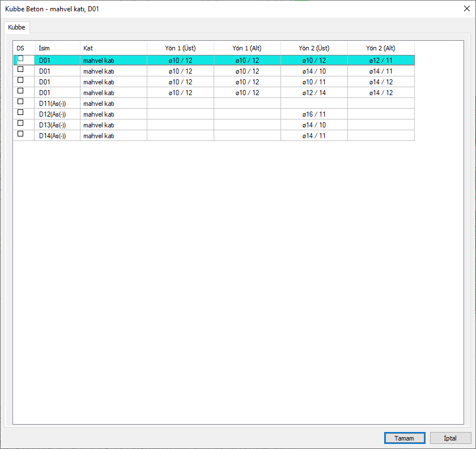Check the D01 row with ø12 / 14
The height and width of the screenshot is (449, 476).
20,91
